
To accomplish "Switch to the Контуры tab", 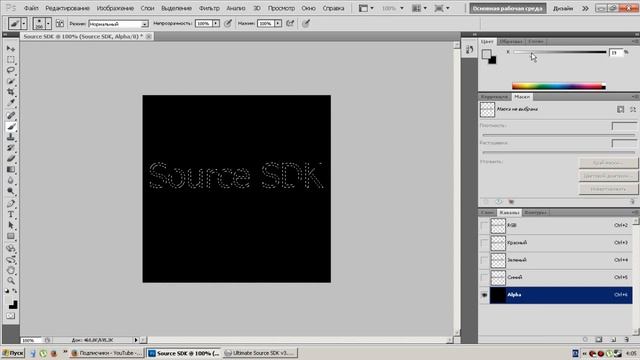I will (x=535, y=213).
